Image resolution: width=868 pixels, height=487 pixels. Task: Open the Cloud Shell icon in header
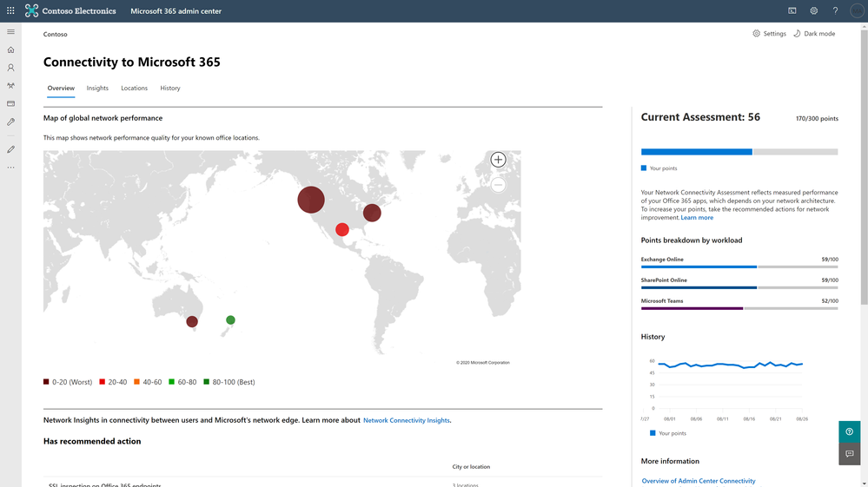coord(792,10)
